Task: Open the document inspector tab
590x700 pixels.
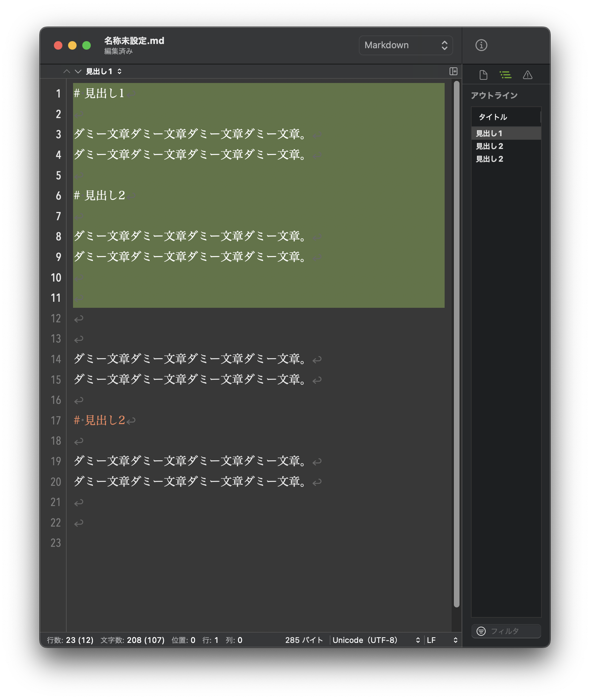Action: point(483,75)
